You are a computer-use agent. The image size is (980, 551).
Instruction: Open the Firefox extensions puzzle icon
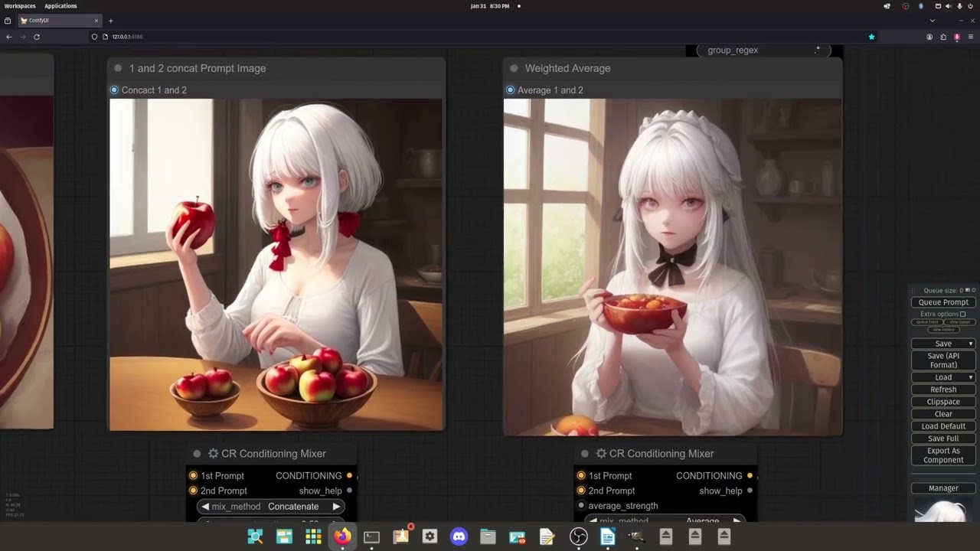943,37
